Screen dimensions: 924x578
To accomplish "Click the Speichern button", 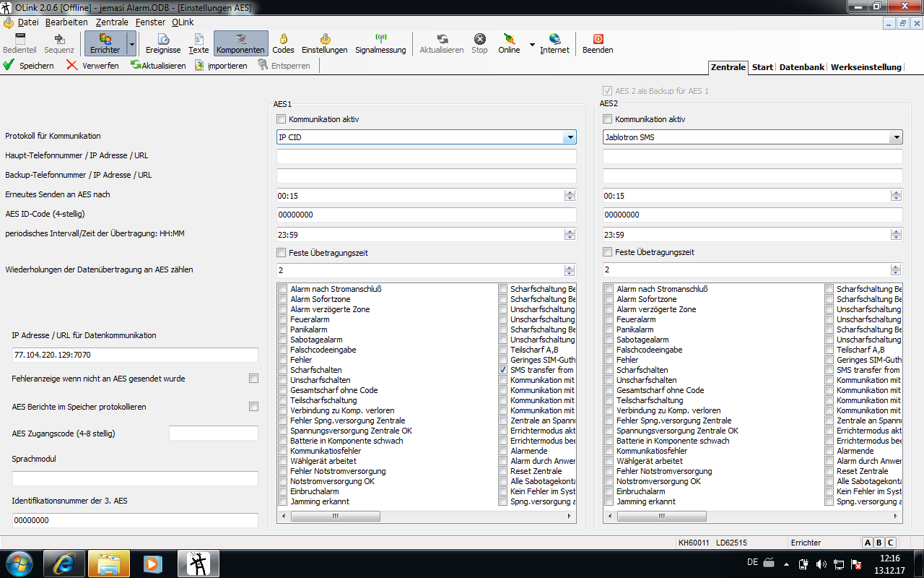I will point(29,66).
